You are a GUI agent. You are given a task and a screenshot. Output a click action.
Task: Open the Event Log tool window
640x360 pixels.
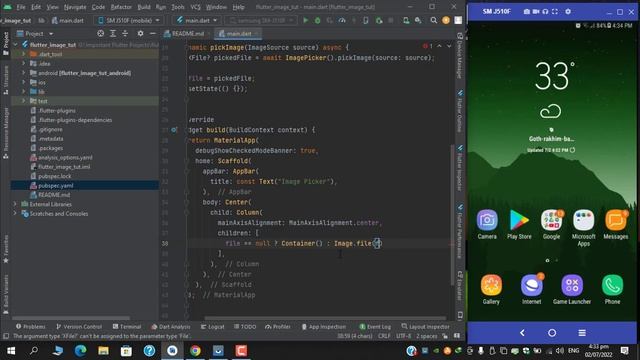click(375, 327)
